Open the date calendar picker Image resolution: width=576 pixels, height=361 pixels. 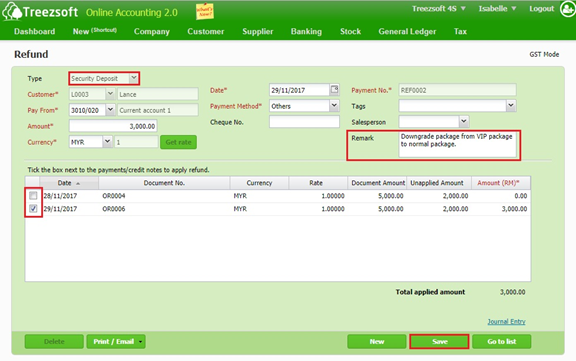[334, 89]
